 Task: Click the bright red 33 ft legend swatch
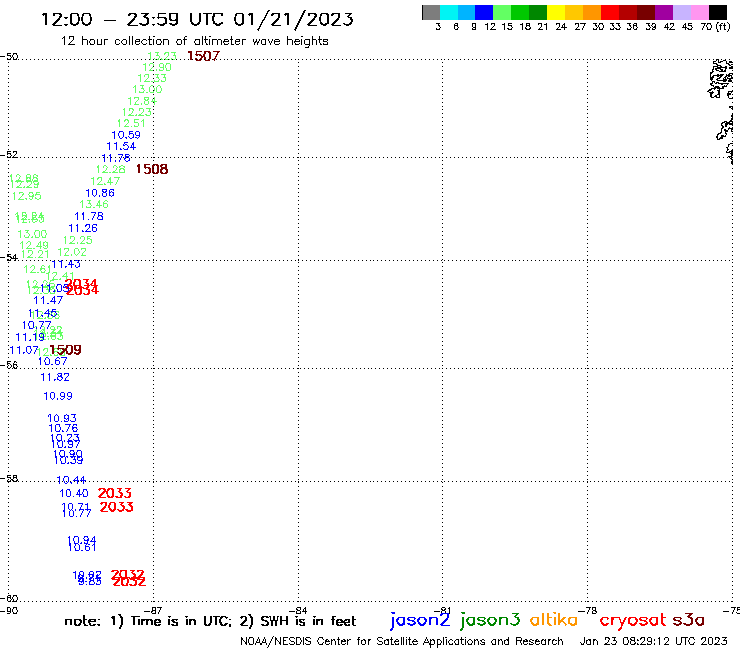pos(610,12)
